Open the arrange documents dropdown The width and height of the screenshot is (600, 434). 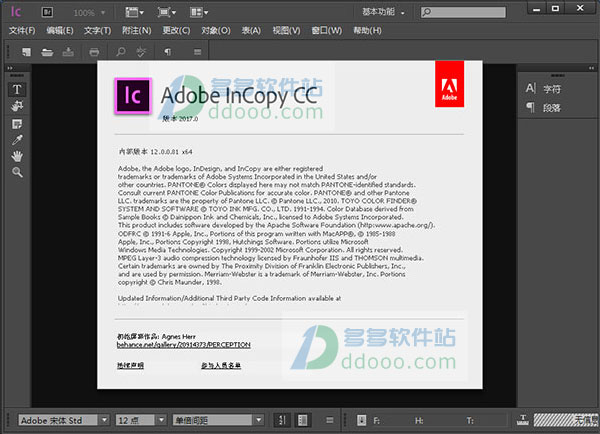[199, 13]
